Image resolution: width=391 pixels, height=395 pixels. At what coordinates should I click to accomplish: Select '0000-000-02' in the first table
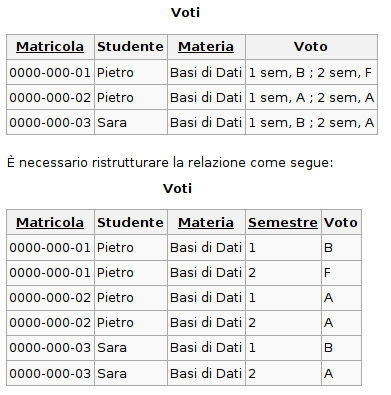point(50,97)
